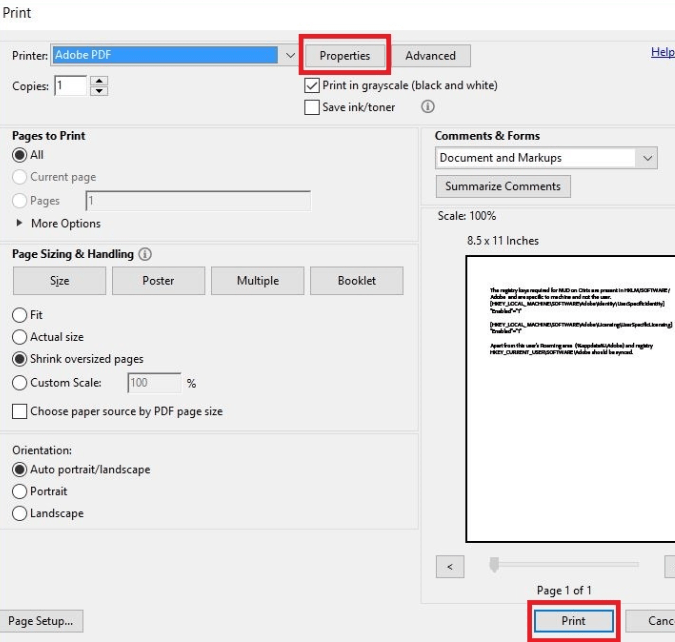Click the Print button
The width and height of the screenshot is (675, 642).
click(x=573, y=621)
